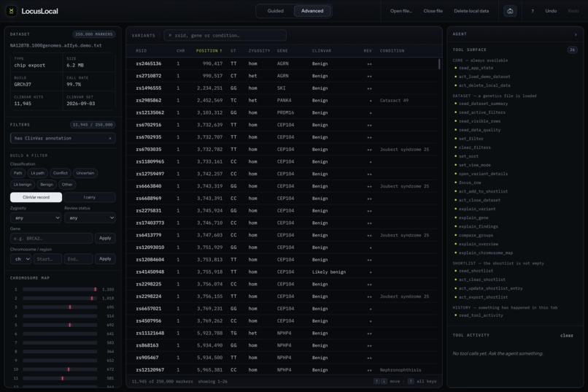Open help with the question mark

point(533,11)
